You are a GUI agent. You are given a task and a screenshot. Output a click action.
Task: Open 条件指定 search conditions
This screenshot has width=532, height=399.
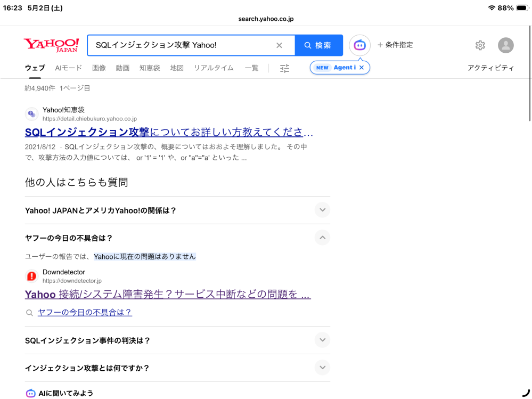[395, 45]
